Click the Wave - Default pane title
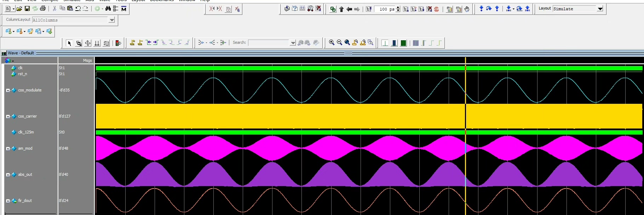The height and width of the screenshot is (215, 644). tap(21, 53)
